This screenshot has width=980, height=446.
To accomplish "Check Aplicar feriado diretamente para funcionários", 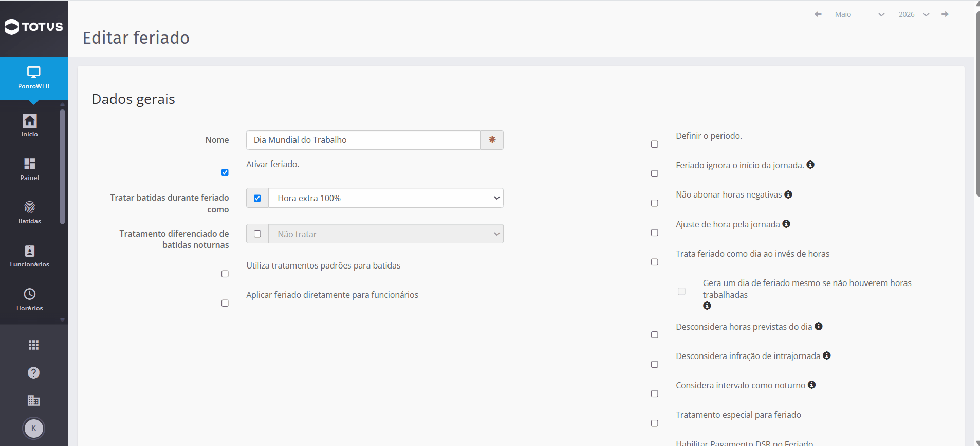I will 225,303.
